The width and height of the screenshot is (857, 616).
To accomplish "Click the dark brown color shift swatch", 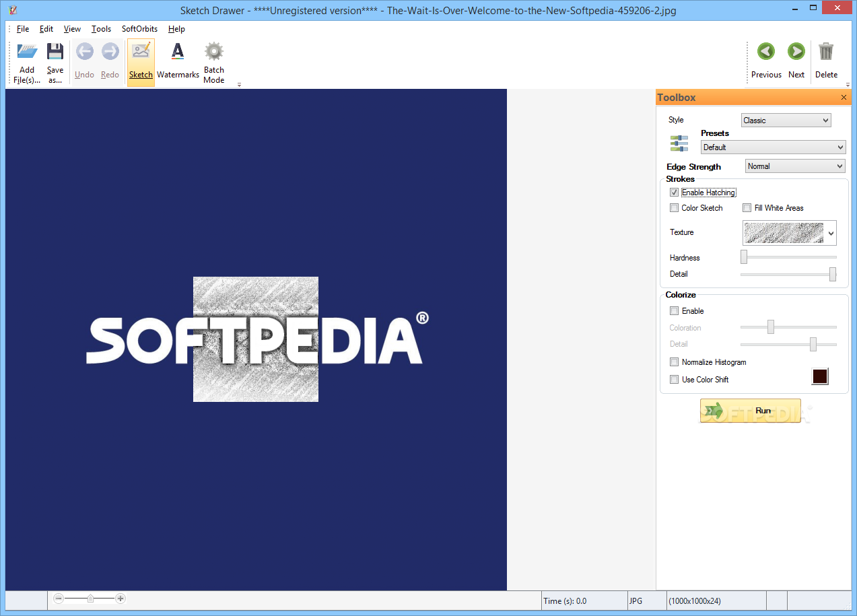I will tap(819, 377).
